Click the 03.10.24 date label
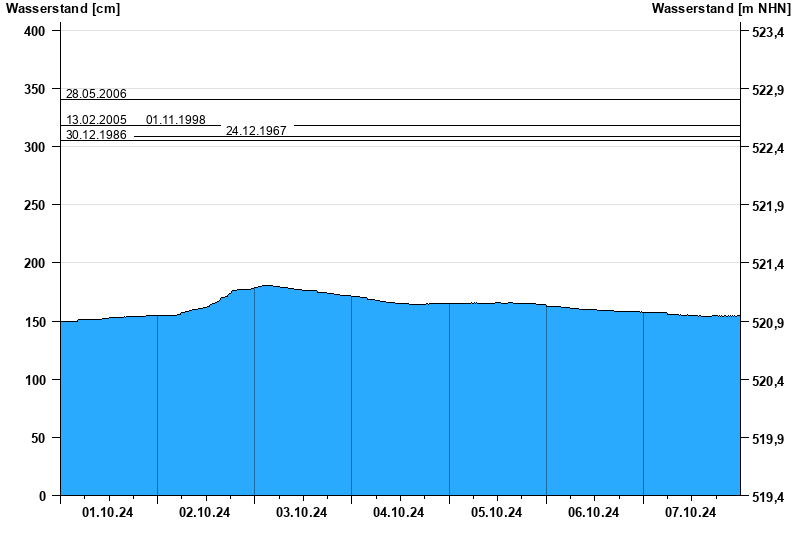800x550 pixels. pos(302,513)
